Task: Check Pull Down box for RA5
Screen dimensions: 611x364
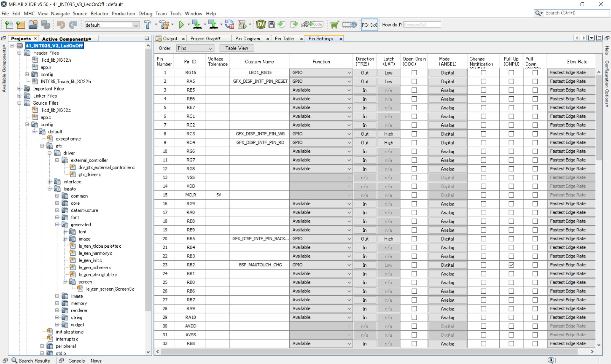Action: tap(535, 81)
